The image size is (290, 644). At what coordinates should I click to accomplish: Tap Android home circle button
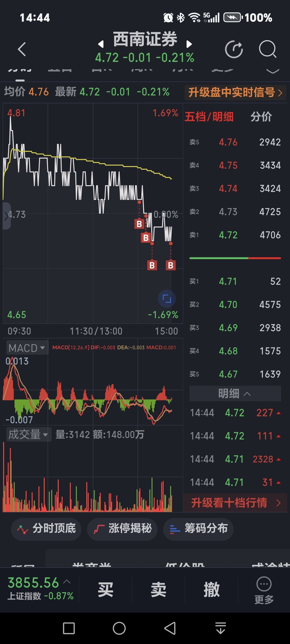coord(119,628)
